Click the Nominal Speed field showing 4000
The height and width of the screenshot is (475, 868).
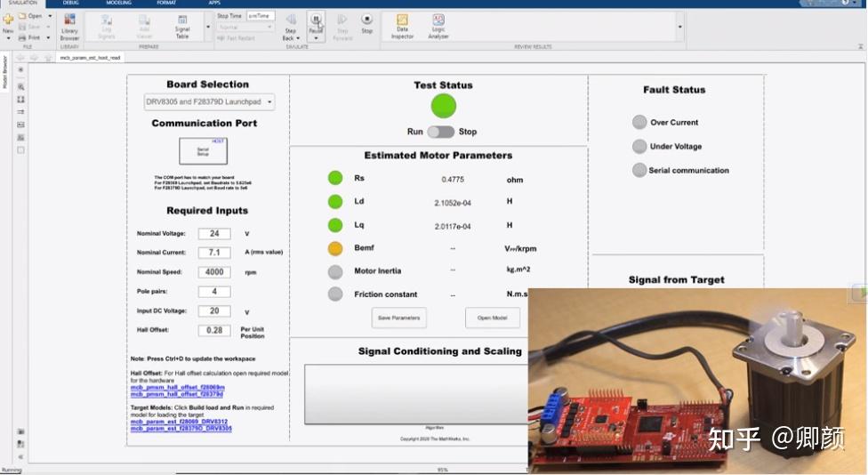point(214,272)
